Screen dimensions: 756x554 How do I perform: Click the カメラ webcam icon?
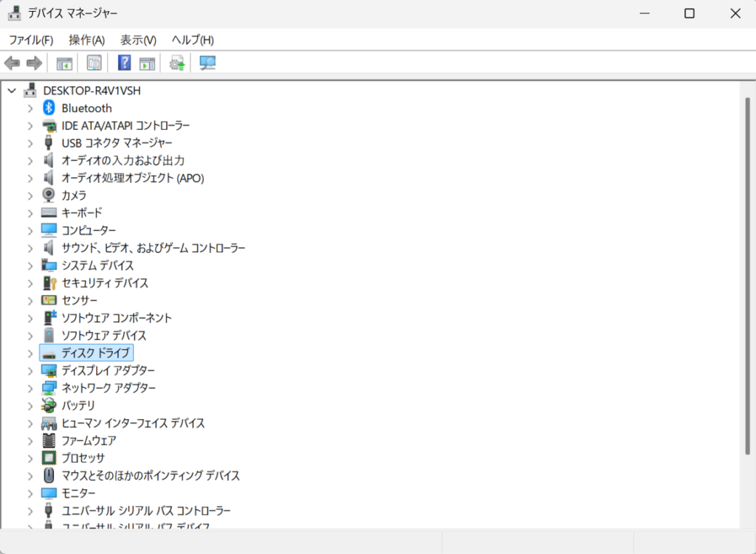49,195
